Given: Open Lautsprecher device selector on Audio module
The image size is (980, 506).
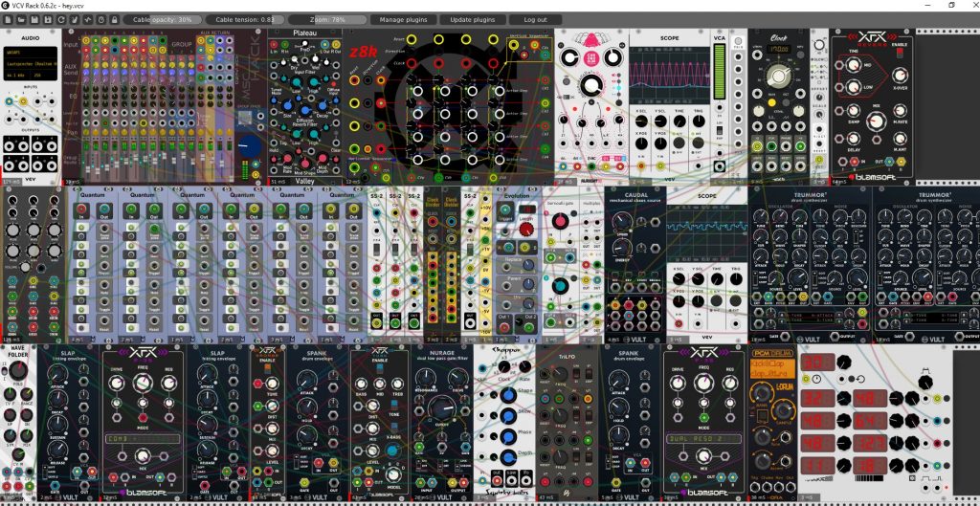Looking at the screenshot, I should point(32,63).
